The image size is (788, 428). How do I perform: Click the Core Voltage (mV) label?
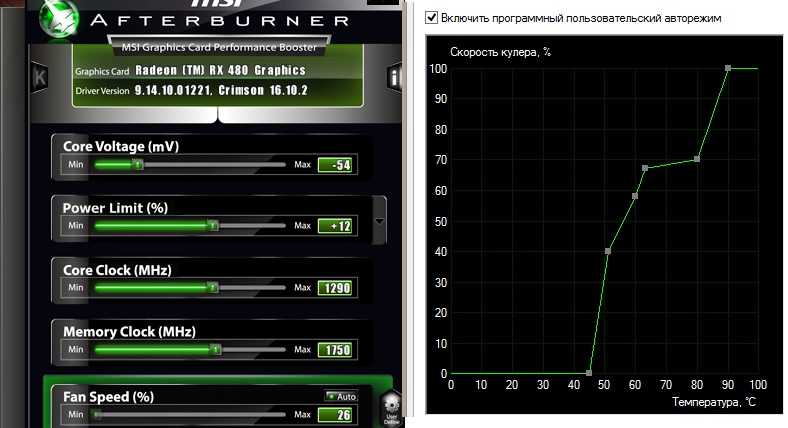(121, 146)
